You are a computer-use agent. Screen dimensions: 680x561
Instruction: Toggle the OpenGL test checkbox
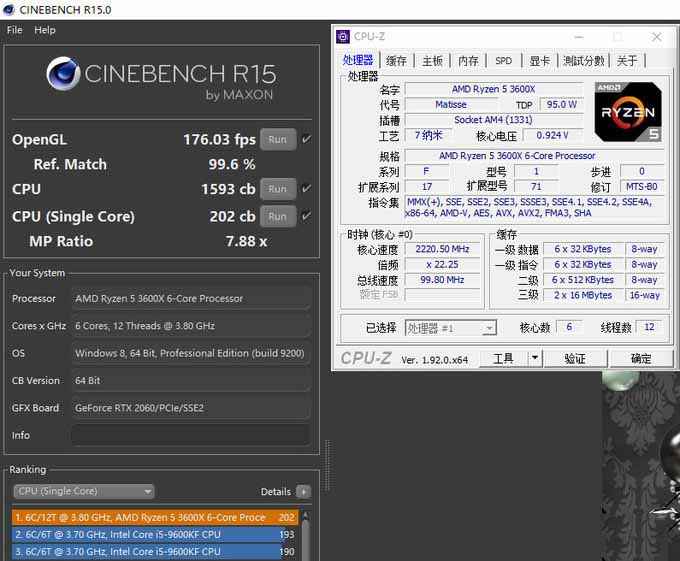pos(306,139)
